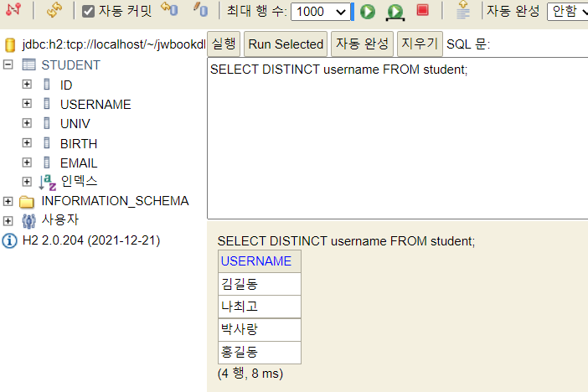Open the 자동 완성 dropdown showing 안함
The width and height of the screenshot is (588, 392).
coord(568,12)
